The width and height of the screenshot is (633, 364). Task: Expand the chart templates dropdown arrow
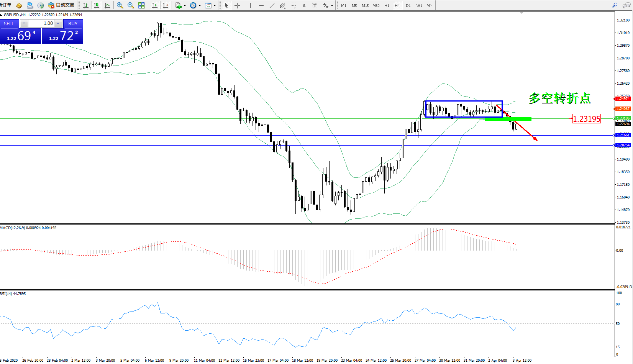[x=215, y=5]
